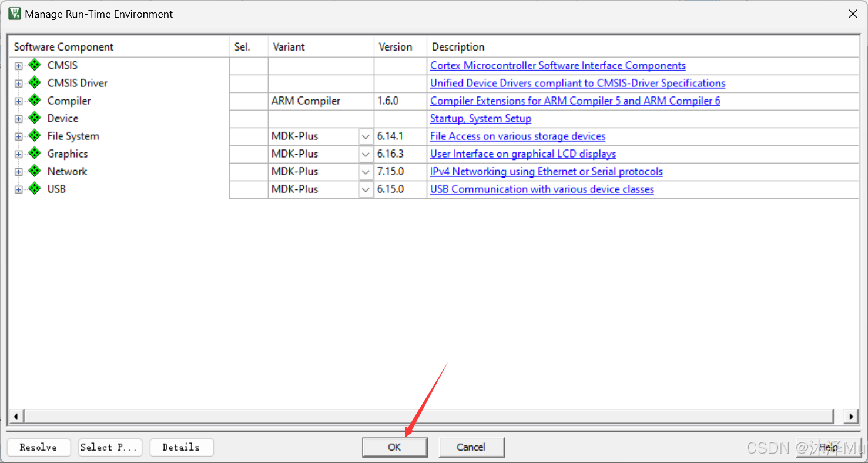Select the Compiler version 1.6.0 cell

pyautogui.click(x=400, y=101)
